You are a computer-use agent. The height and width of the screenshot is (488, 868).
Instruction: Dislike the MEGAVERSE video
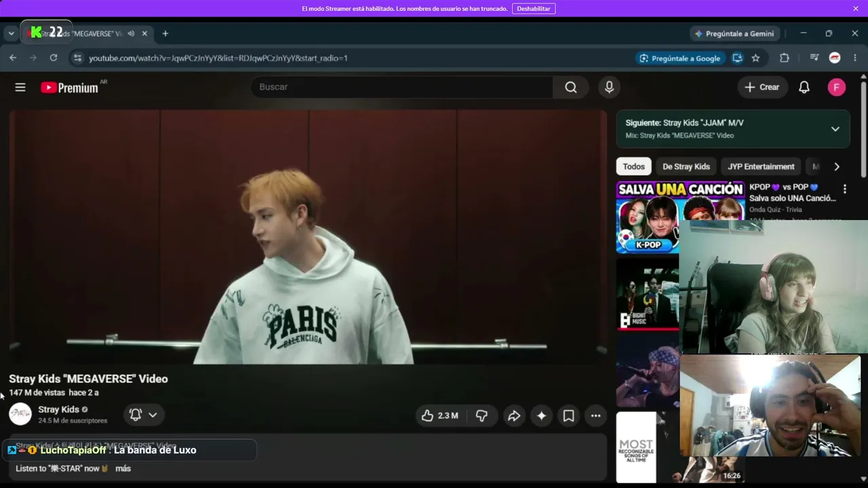(481, 415)
